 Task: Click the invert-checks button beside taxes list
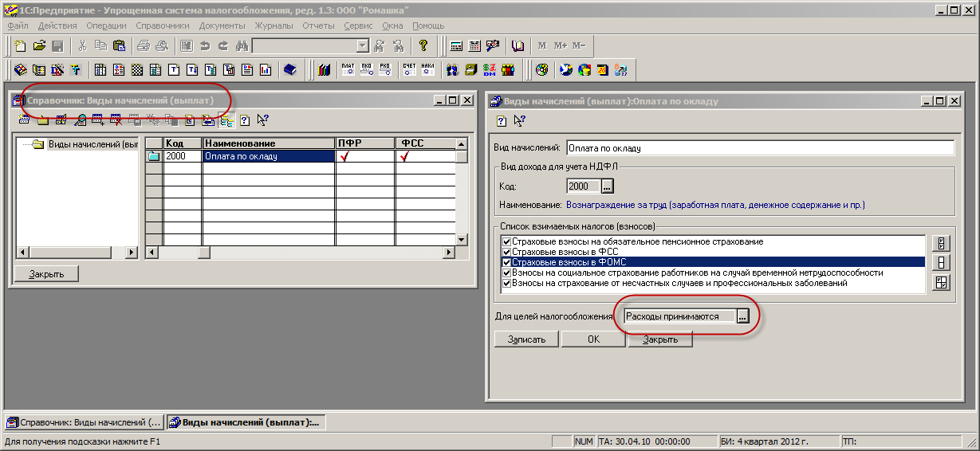[942, 282]
